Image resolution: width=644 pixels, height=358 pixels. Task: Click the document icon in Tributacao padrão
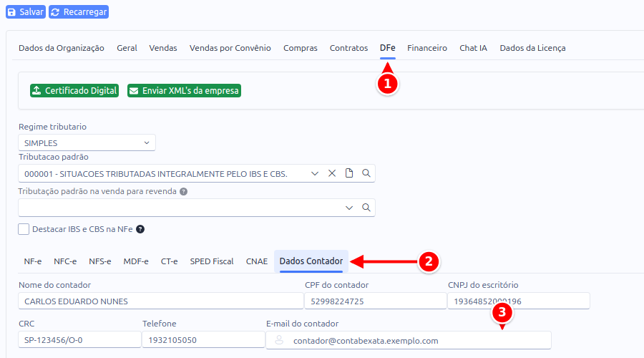(x=349, y=173)
